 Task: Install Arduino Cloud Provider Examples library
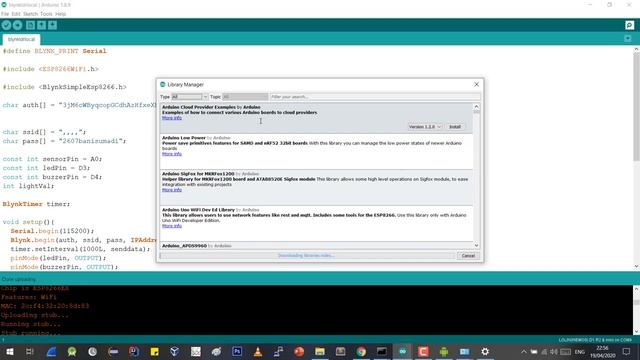tap(455, 127)
